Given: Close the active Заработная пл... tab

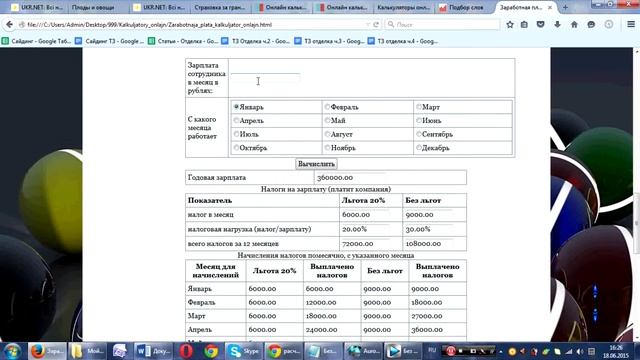Looking at the screenshot, I should coord(550,7).
